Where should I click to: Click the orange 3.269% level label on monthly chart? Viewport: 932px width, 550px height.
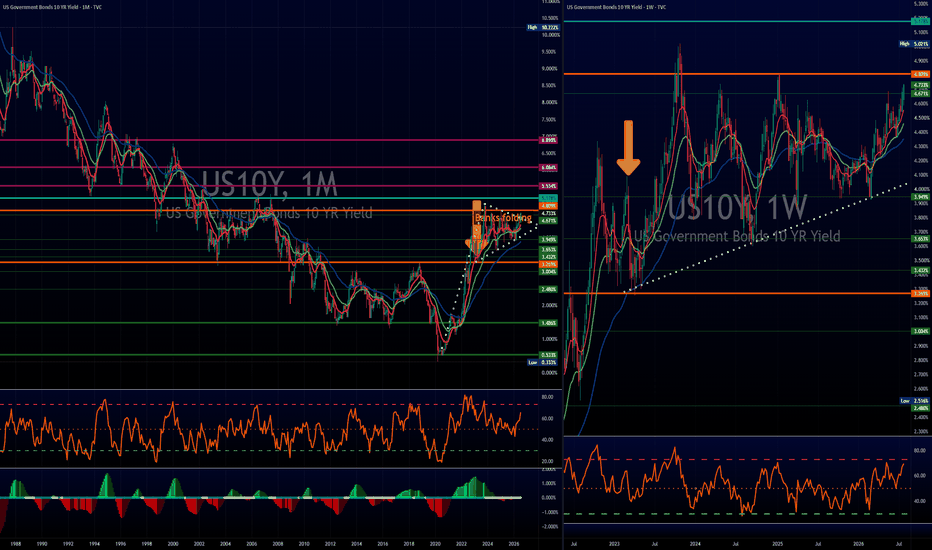(x=548, y=264)
